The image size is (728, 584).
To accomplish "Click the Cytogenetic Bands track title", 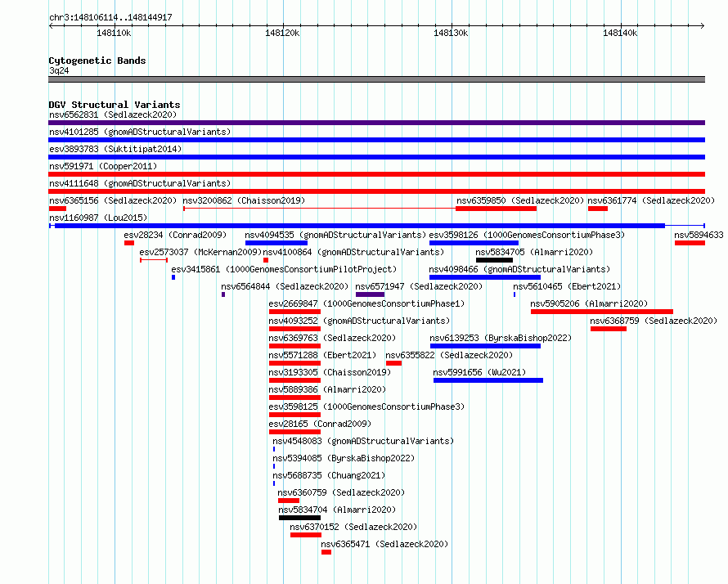I will [97, 61].
